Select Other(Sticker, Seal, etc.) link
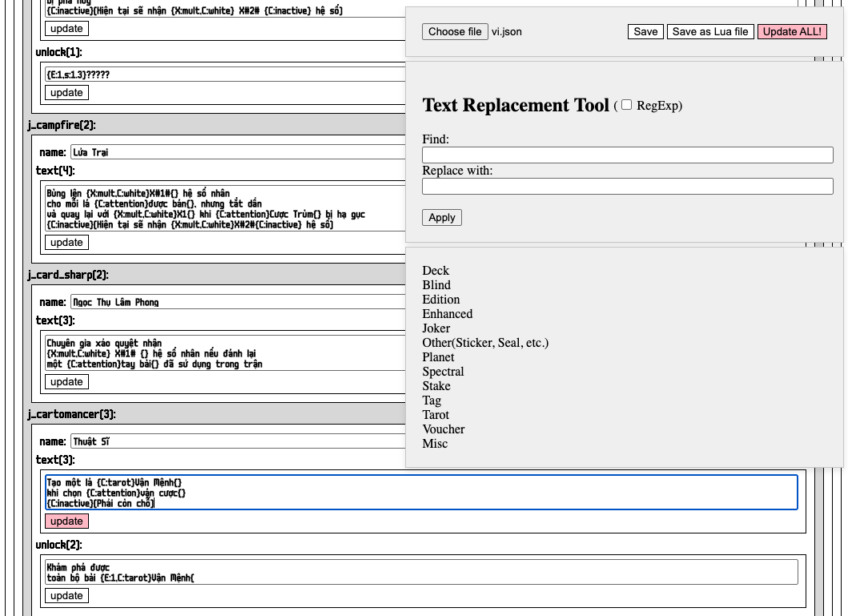The width and height of the screenshot is (848, 616). coord(485,343)
